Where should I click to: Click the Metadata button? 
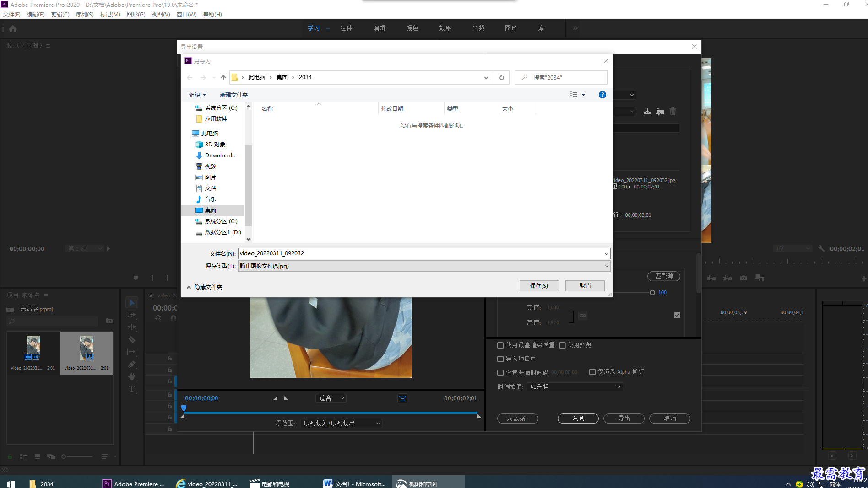[x=517, y=418]
